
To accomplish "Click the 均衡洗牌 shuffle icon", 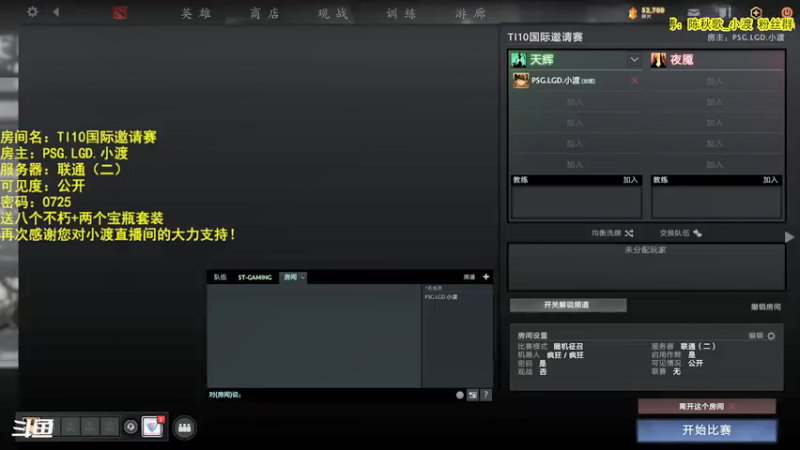I will [x=629, y=233].
